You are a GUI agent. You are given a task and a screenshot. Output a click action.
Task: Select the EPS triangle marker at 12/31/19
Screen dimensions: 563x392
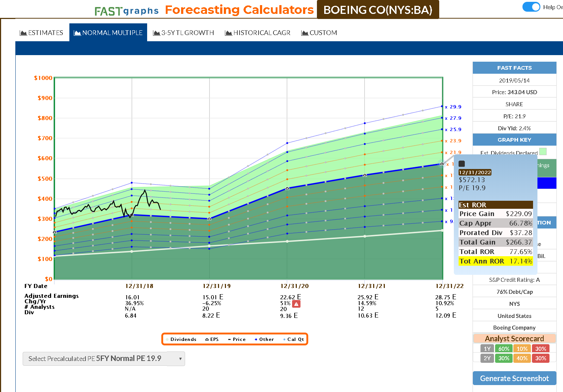[209, 219]
